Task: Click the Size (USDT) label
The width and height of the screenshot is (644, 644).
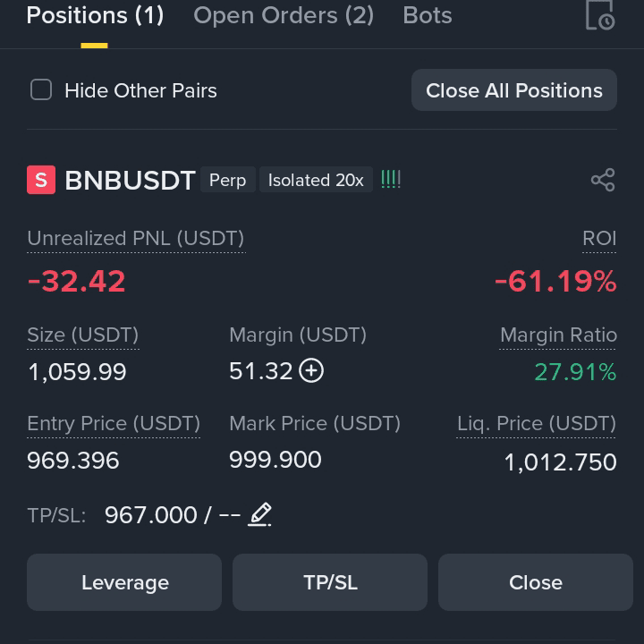Action: 83,335
